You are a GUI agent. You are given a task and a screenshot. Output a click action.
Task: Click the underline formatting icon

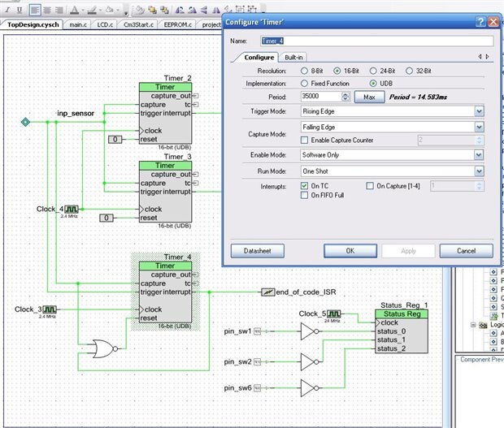[x=20, y=11]
